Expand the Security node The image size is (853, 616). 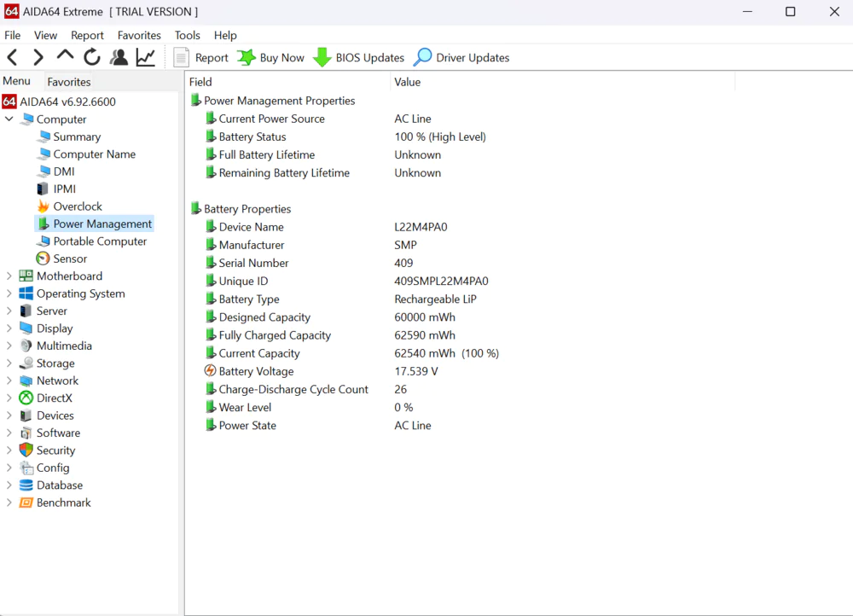click(9, 450)
